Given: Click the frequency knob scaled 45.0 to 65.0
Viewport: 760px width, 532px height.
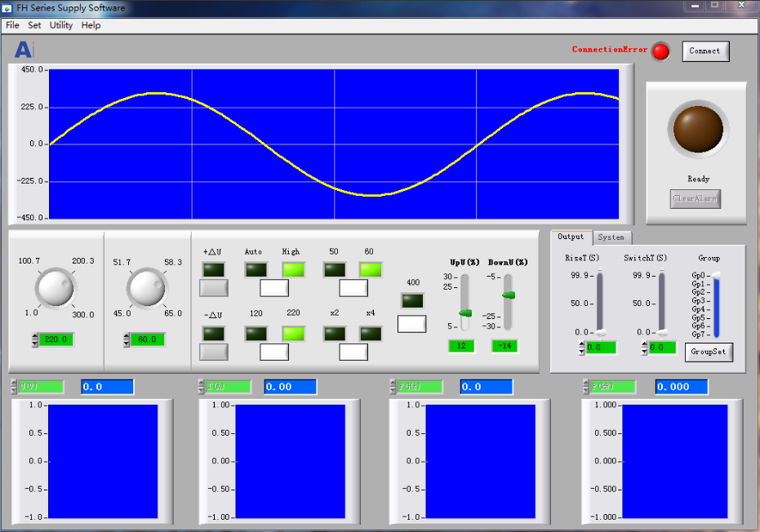Looking at the screenshot, I should tap(147, 288).
